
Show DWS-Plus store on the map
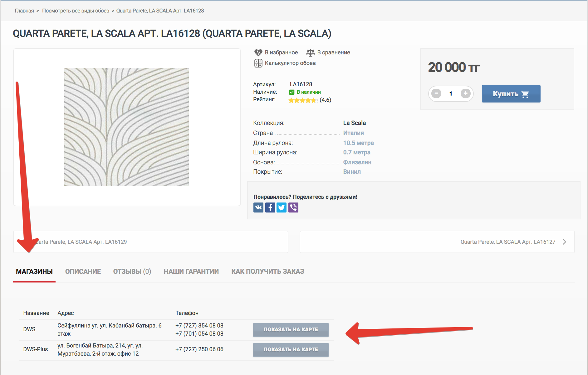coord(291,350)
